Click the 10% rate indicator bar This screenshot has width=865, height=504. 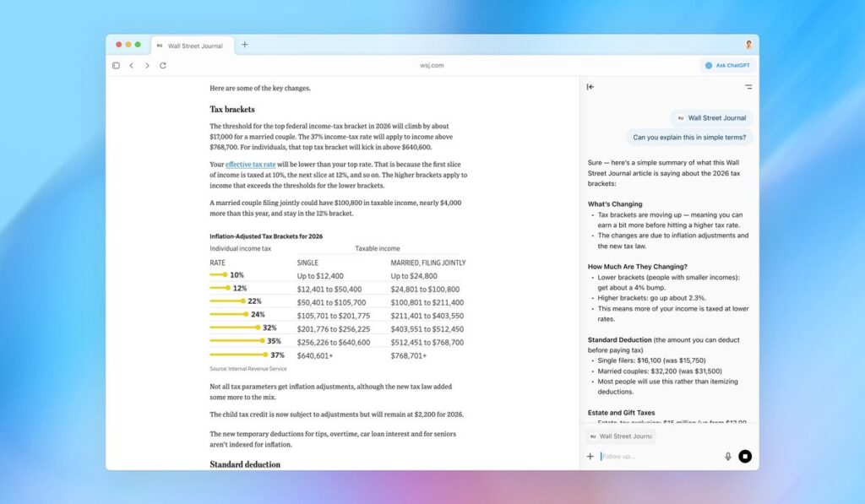[x=218, y=274]
